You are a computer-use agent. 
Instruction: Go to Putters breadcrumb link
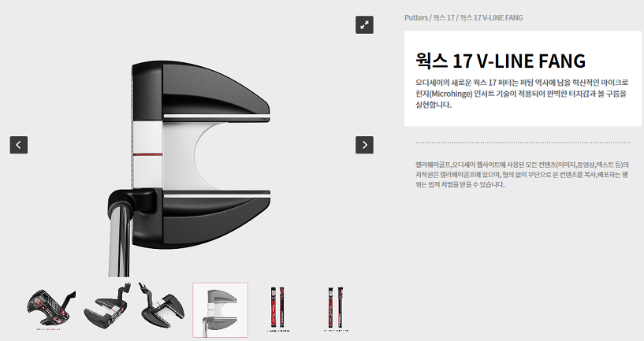pos(416,17)
